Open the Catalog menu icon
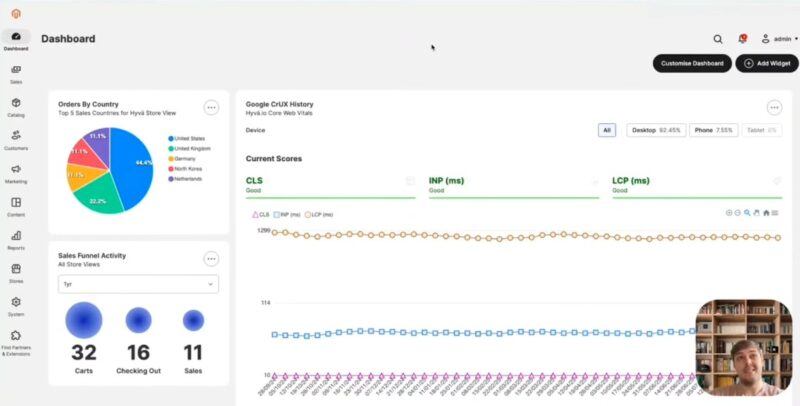Image resolution: width=800 pixels, height=406 pixels. point(16,105)
